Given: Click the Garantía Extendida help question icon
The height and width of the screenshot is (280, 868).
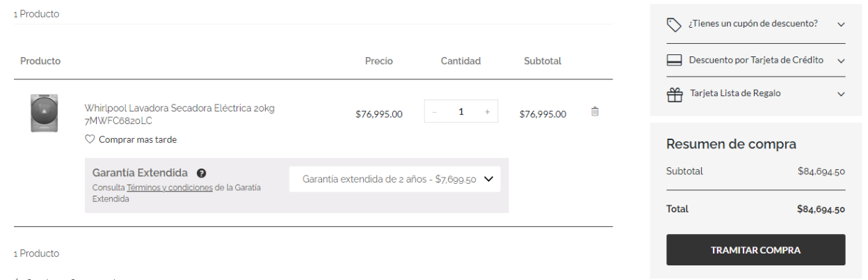Looking at the screenshot, I should pos(202,173).
